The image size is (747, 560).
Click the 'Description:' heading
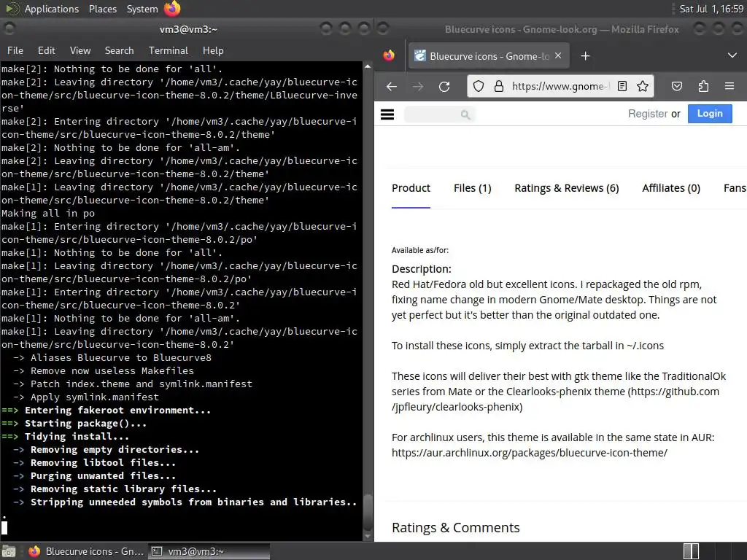coord(421,269)
